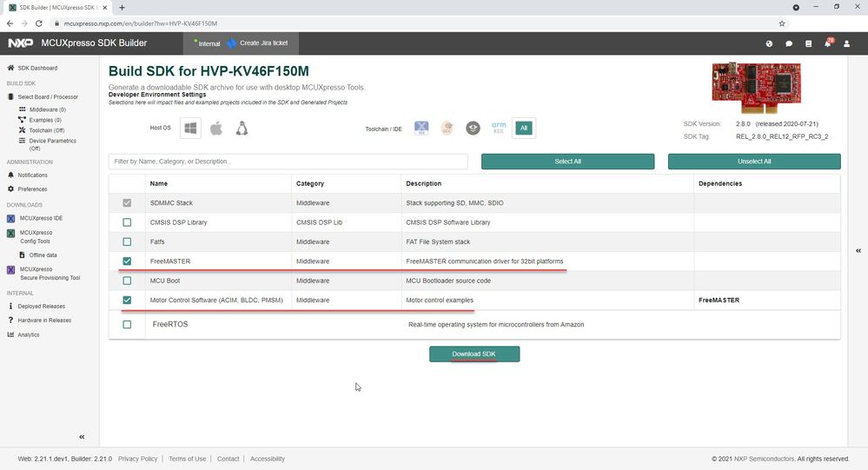
Task: Open the Privacy Policy link
Action: (137, 459)
